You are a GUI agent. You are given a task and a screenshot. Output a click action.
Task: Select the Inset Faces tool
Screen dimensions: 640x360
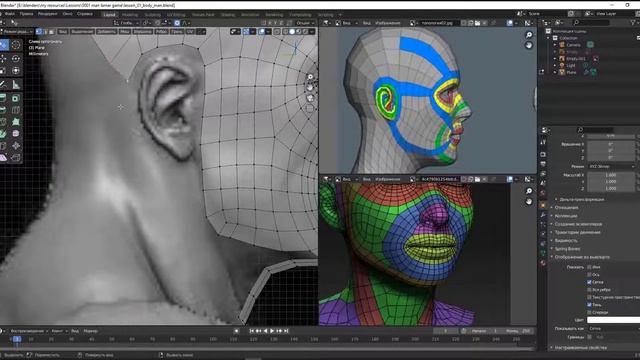pos(16,98)
